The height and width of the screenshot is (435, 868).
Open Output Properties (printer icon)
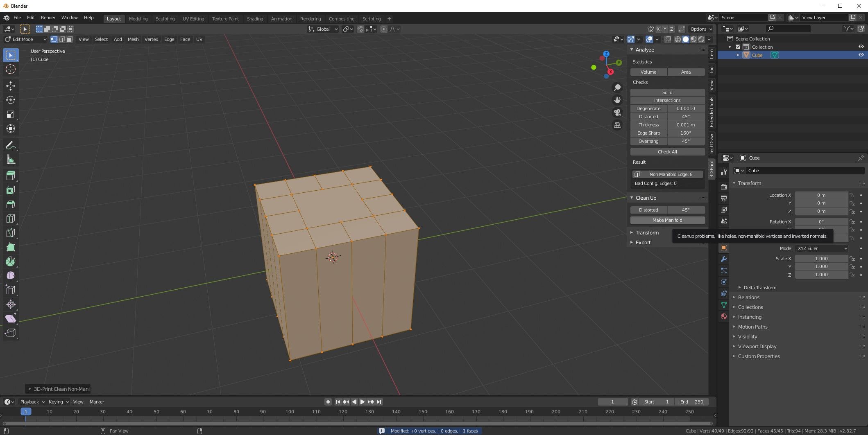pos(724,198)
